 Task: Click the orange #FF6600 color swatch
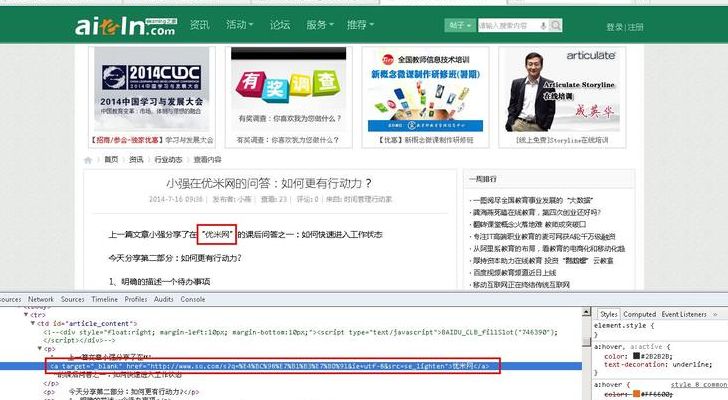pos(637,394)
